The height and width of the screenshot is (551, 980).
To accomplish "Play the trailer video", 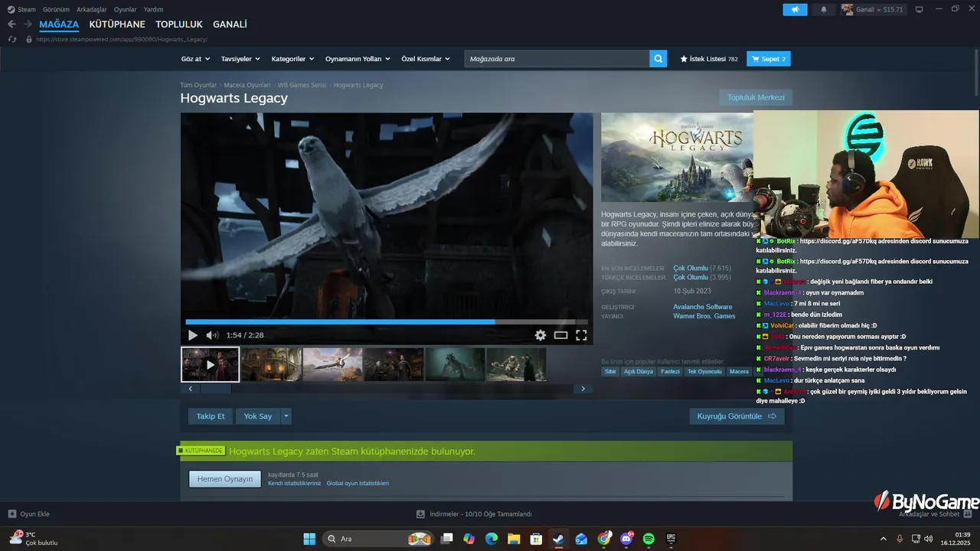I will [192, 335].
